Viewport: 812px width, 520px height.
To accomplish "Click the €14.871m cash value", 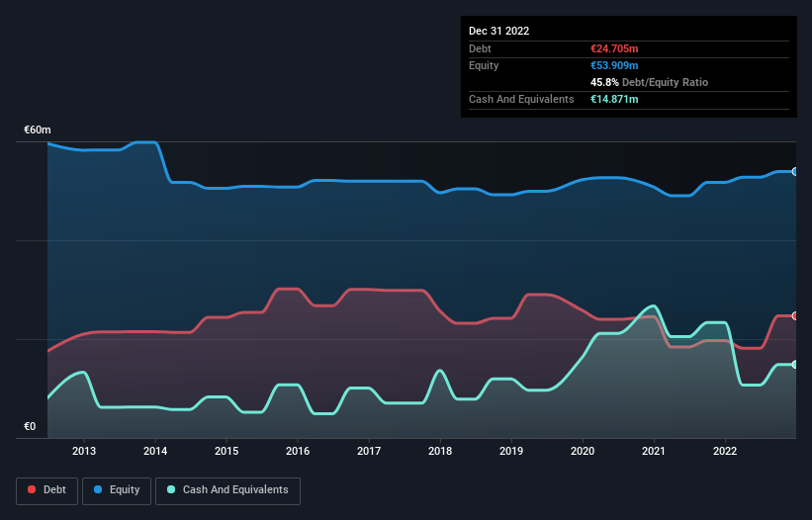I will click(x=614, y=99).
